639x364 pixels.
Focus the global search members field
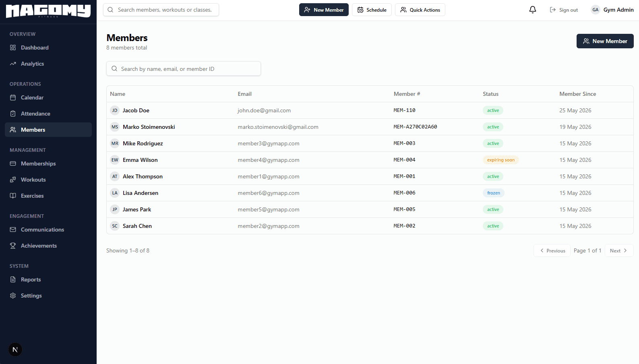tap(161, 10)
